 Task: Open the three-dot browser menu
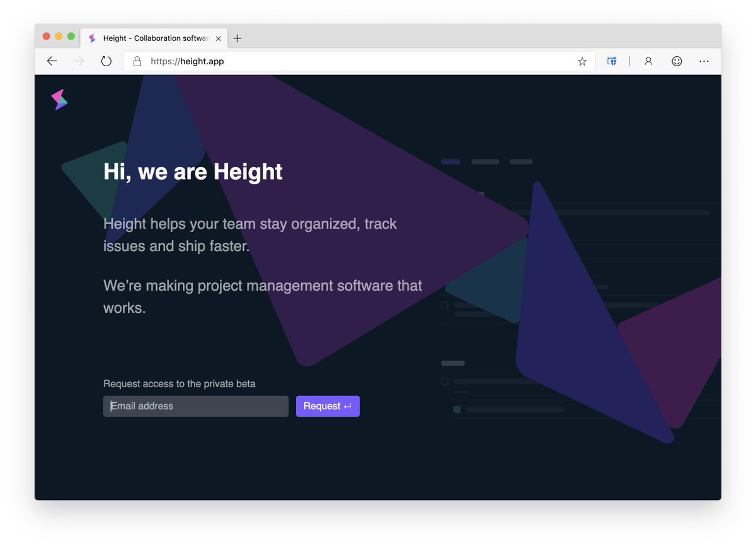(704, 61)
